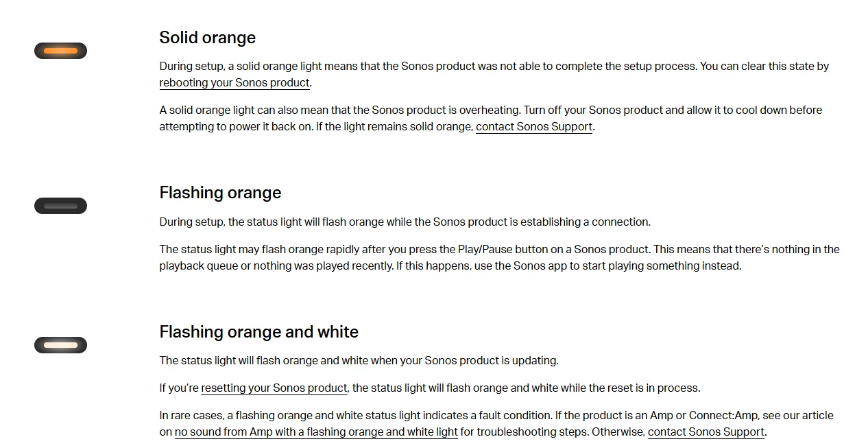Viewport: 868px width, 448px height.
Task: Open the 'rebooting your Sonos product' link
Action: [x=234, y=83]
